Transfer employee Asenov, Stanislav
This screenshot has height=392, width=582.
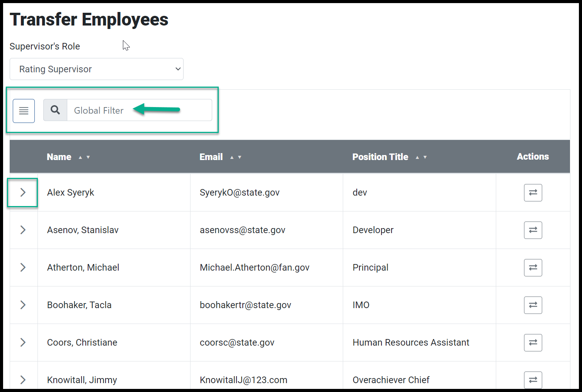click(533, 230)
